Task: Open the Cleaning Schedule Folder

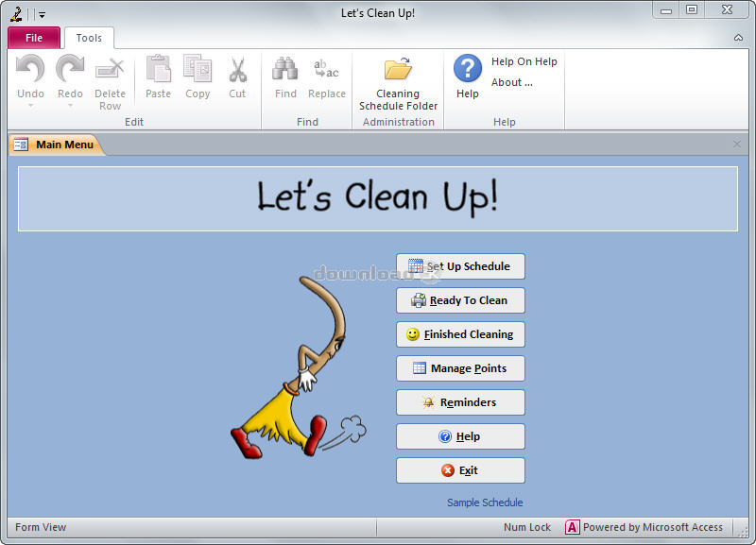Action: pos(398,70)
